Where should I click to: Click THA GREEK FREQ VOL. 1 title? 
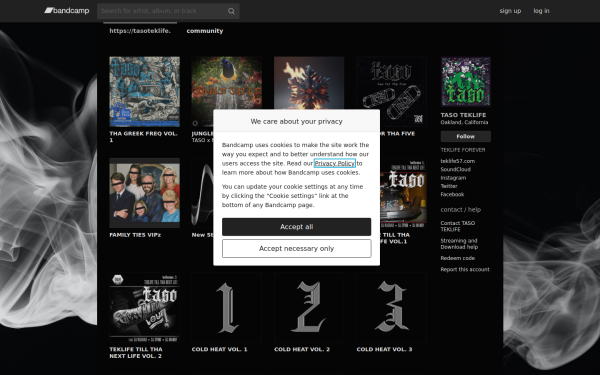(143, 137)
